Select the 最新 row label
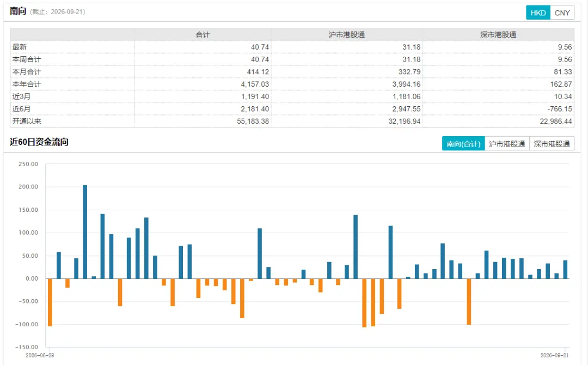 [x=20, y=47]
